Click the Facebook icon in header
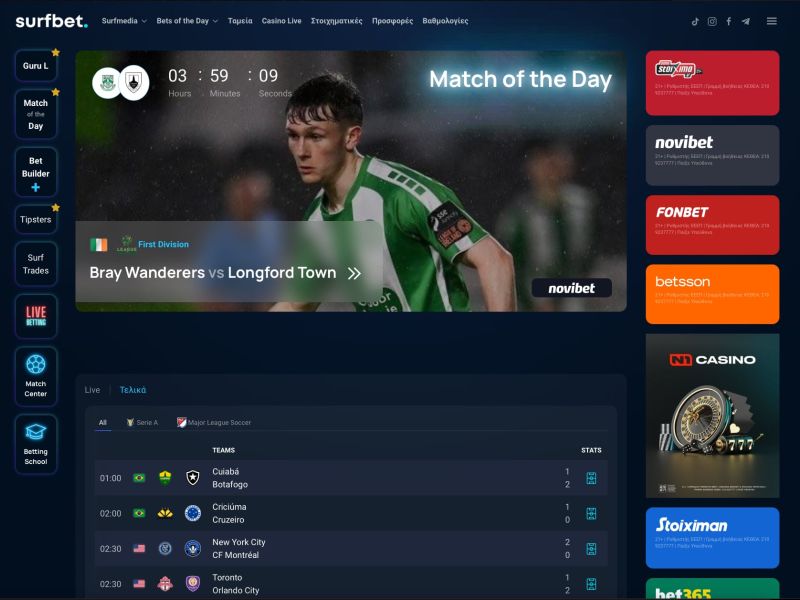Image resolution: width=800 pixels, height=600 pixels. point(729,21)
